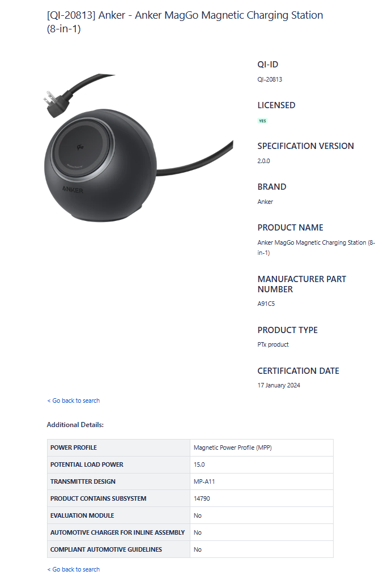This screenshot has width=392, height=584.
Task: Click the Additional Details heading
Action: coord(75,424)
